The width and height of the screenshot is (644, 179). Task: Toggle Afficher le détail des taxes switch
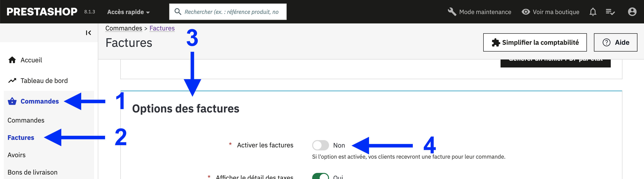(320, 176)
